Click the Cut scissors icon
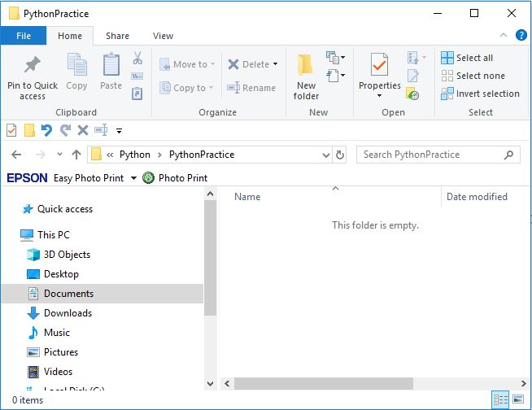Screen dimensions: 532x410 [x=137, y=58]
